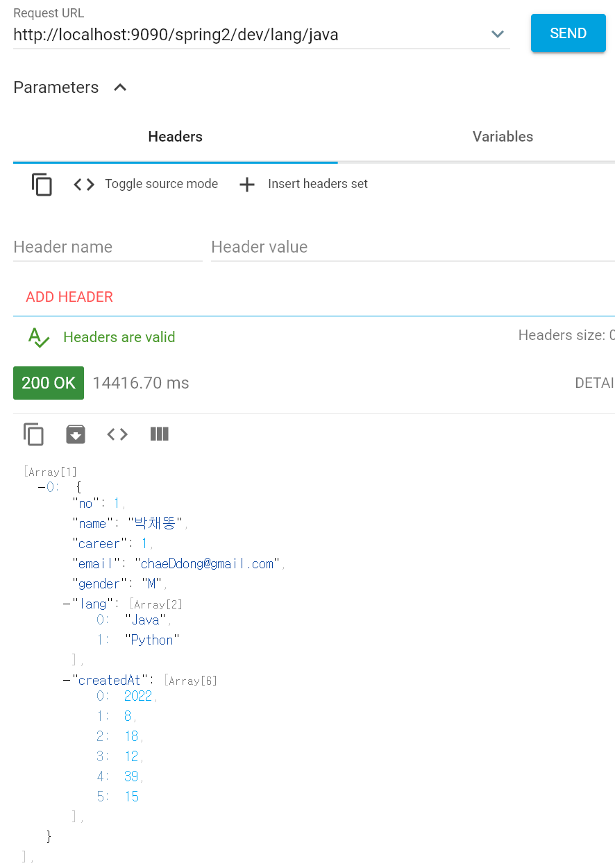Click the 14416.70 ms response time
This screenshot has height=868, width=615.
141,383
